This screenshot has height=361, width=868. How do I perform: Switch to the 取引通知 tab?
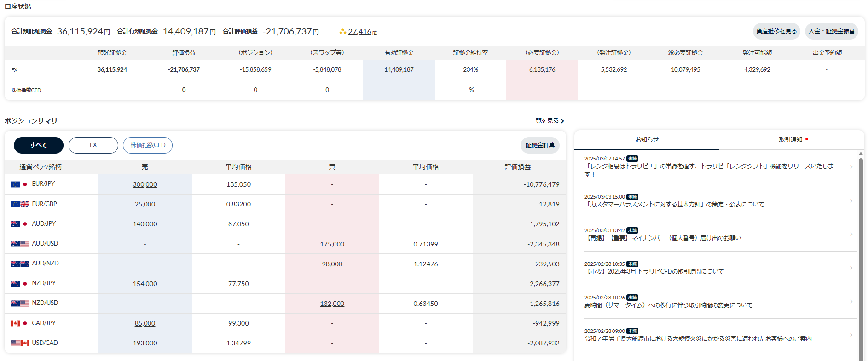point(791,140)
